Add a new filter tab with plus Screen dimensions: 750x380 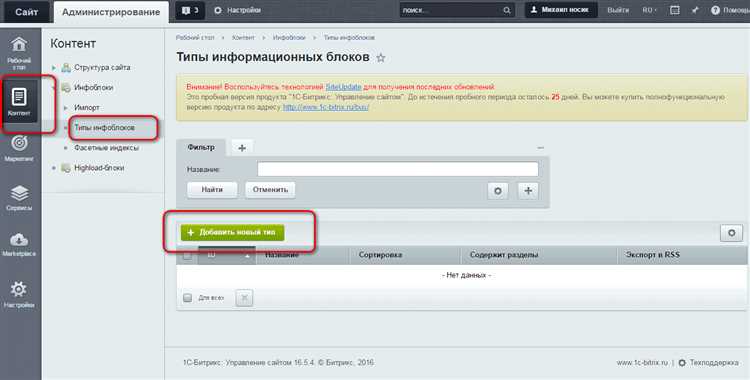242,148
